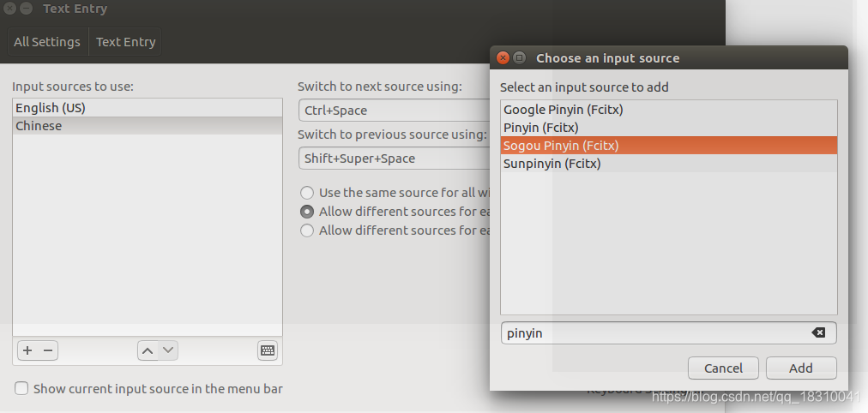
Task: Confirm with the Add button
Action: tap(801, 368)
